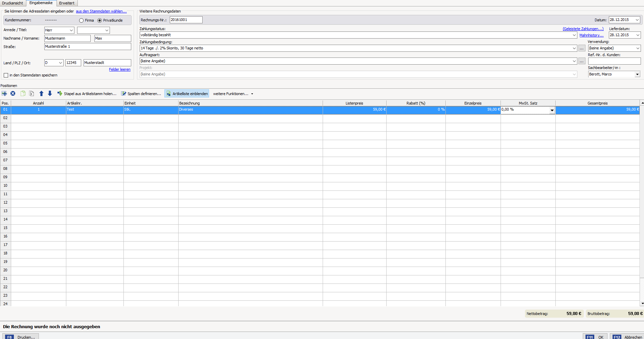The height and width of the screenshot is (339, 644).
Task: Click the Vorname field containing Max
Action: 113,39
